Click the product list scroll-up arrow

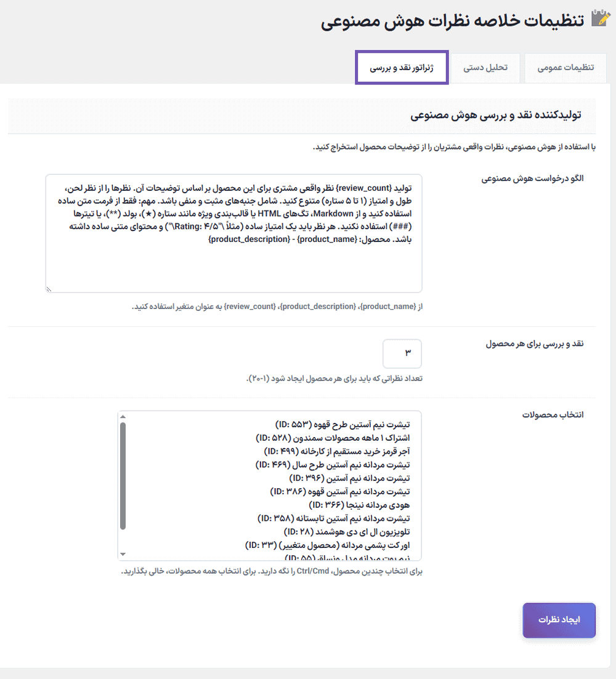123,416
